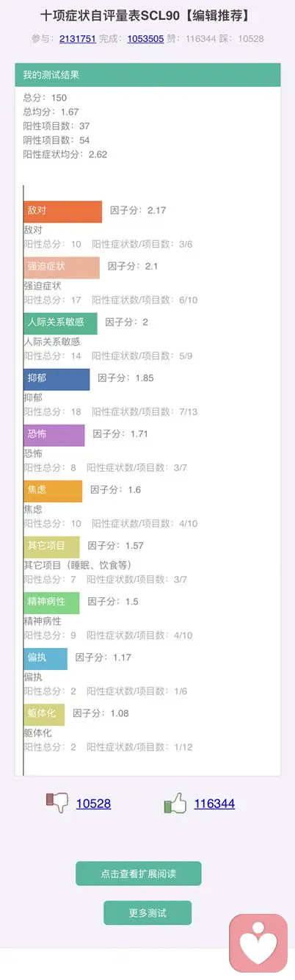This screenshot has height=980, width=295.
Task: Select the blue 抑郁 bar
Action: 57,378
